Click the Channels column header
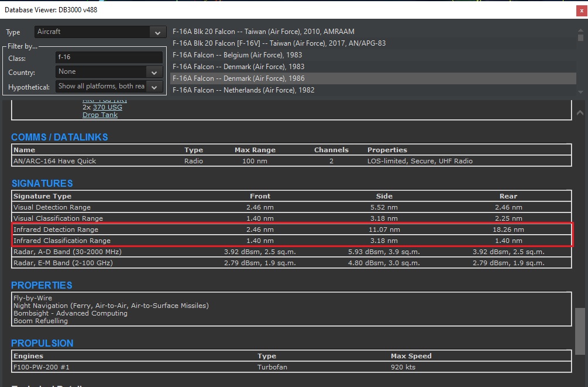Screen dimensions: 588x387 point(331,150)
